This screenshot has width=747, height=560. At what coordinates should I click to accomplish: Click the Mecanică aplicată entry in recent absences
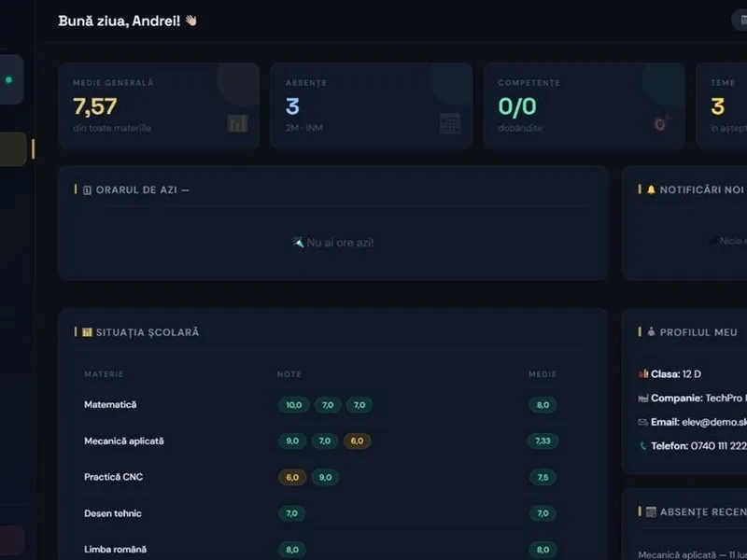(x=692, y=554)
